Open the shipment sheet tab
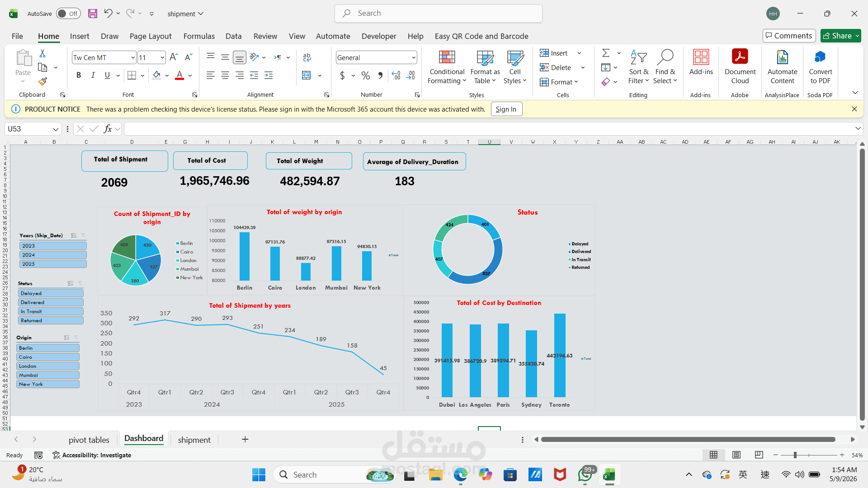The height and width of the screenshot is (488, 868). coord(194,440)
